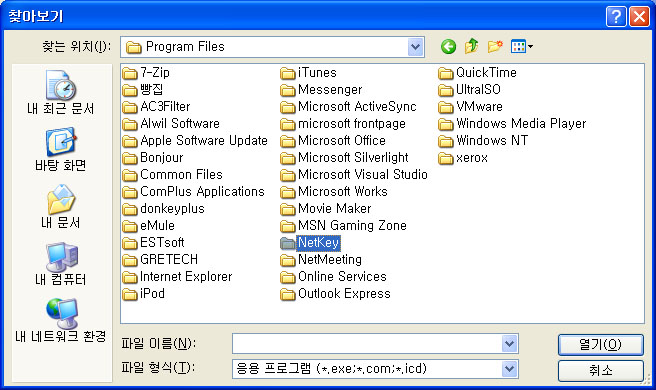
Task: Select the NetMeeting folder
Action: 321,259
